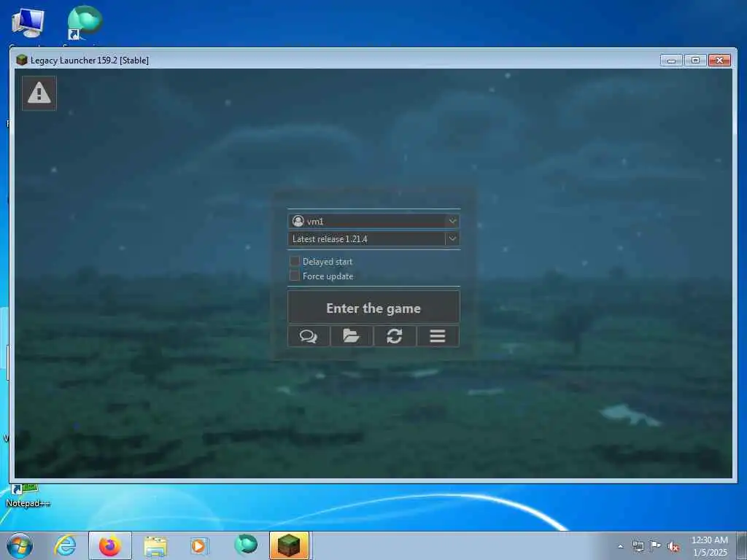Maximize the Legacy Launcher window
This screenshot has height=560, width=747.
point(695,61)
